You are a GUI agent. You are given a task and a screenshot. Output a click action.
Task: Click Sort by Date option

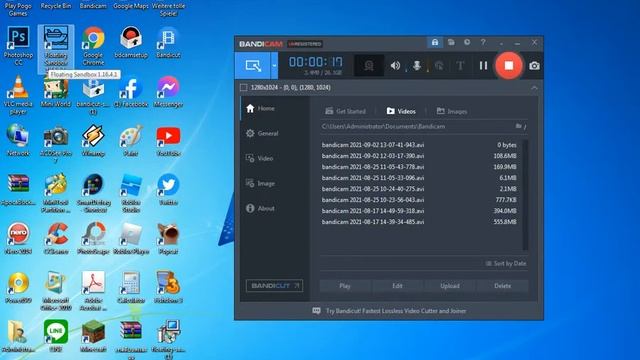[x=506, y=264]
